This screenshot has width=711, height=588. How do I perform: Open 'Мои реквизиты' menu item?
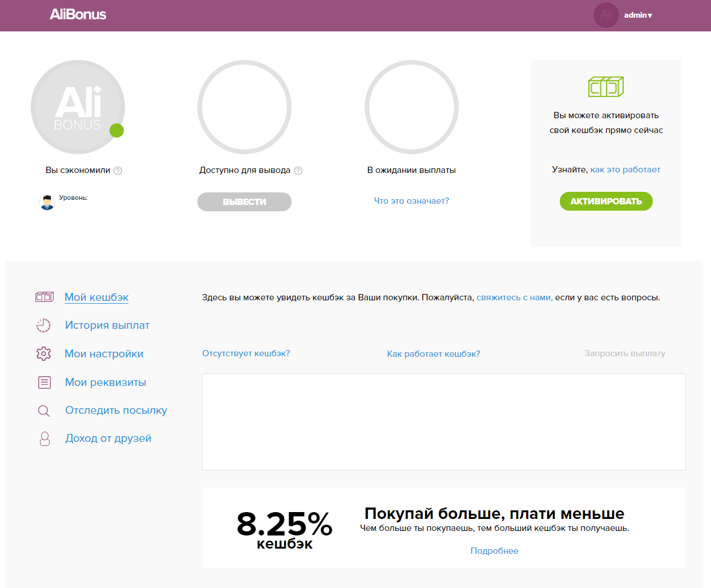(x=106, y=382)
